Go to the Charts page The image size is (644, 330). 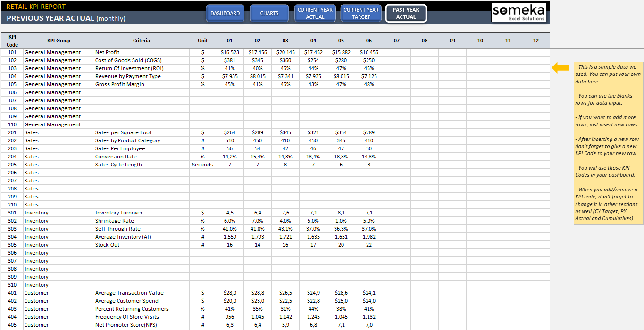point(269,13)
